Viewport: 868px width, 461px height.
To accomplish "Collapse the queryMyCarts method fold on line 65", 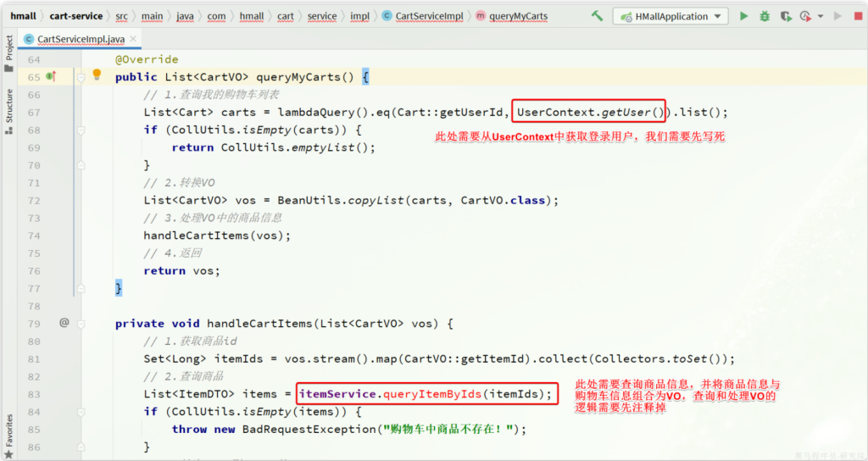I will [x=81, y=76].
